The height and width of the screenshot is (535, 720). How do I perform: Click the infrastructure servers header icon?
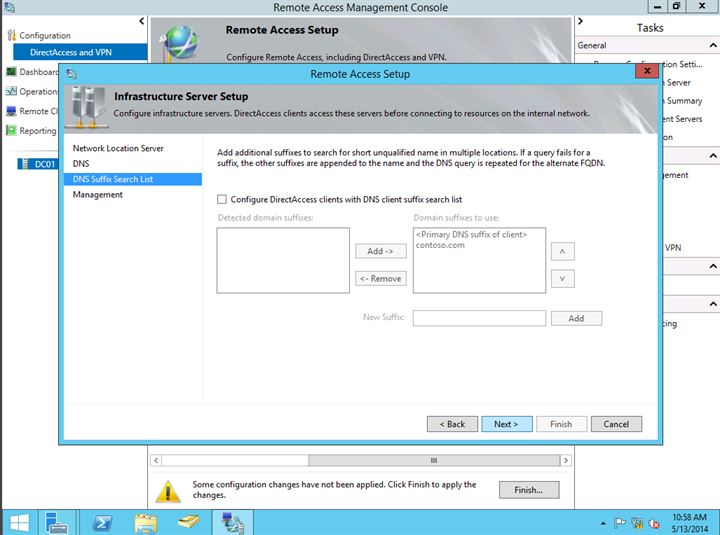(89, 107)
